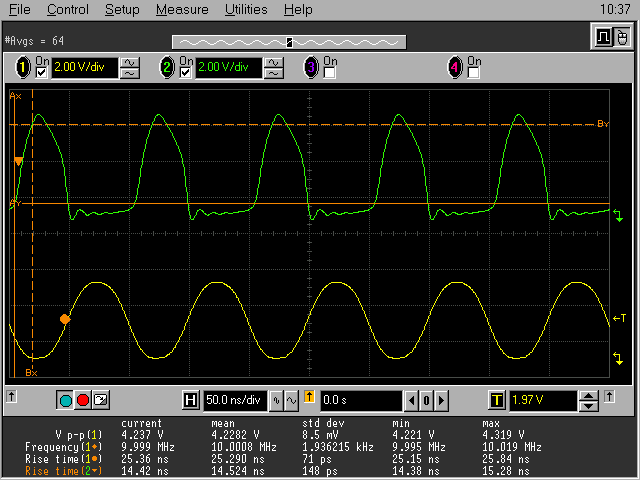Open the Measure menu
Viewport: 640px width, 480px height.
[x=182, y=10]
